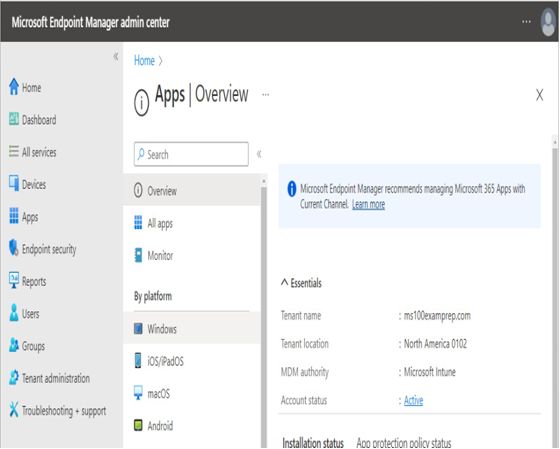Select the Android platform icon
The width and height of the screenshot is (560, 449).
click(x=138, y=425)
